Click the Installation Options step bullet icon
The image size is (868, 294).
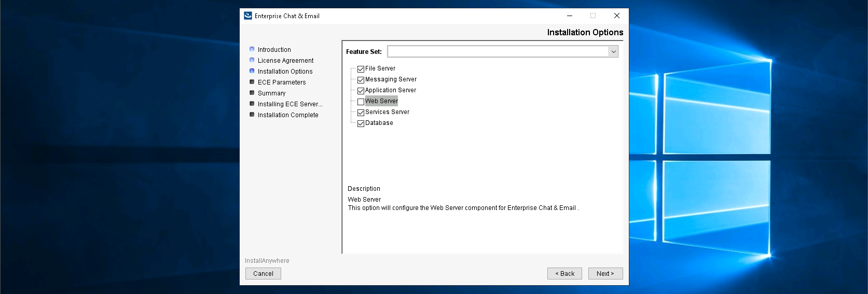point(252,71)
